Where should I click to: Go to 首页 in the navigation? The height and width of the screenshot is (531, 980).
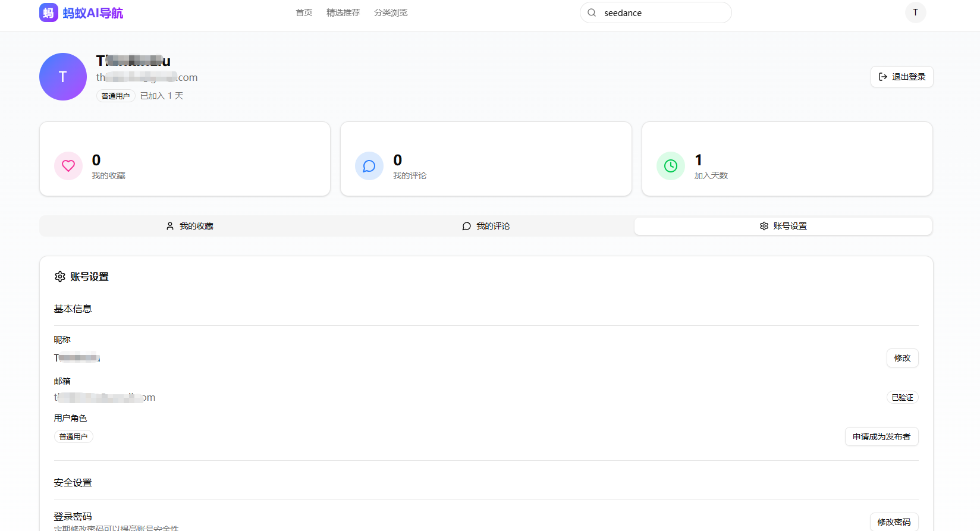304,12
